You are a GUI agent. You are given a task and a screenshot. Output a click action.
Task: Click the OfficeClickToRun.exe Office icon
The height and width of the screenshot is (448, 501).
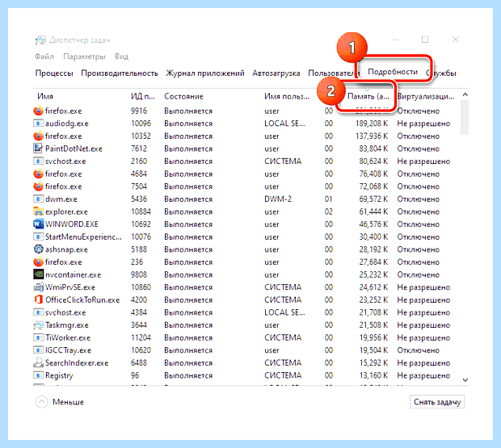[38, 299]
